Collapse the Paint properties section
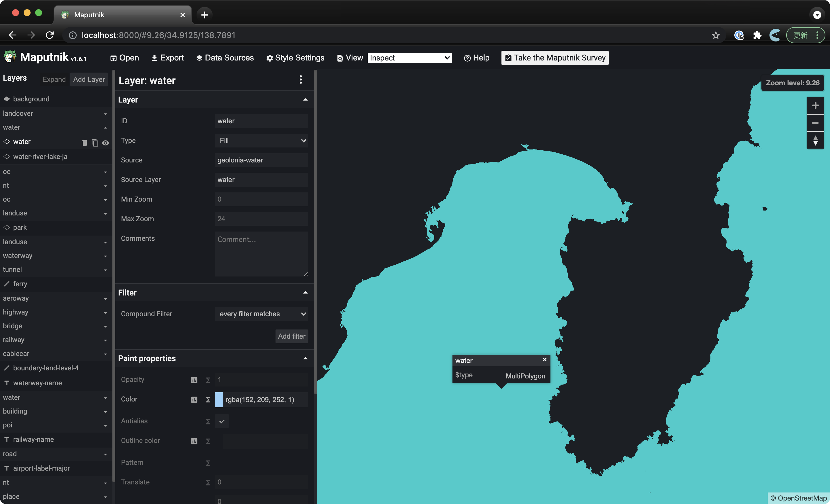This screenshot has height=504, width=830. (305, 359)
